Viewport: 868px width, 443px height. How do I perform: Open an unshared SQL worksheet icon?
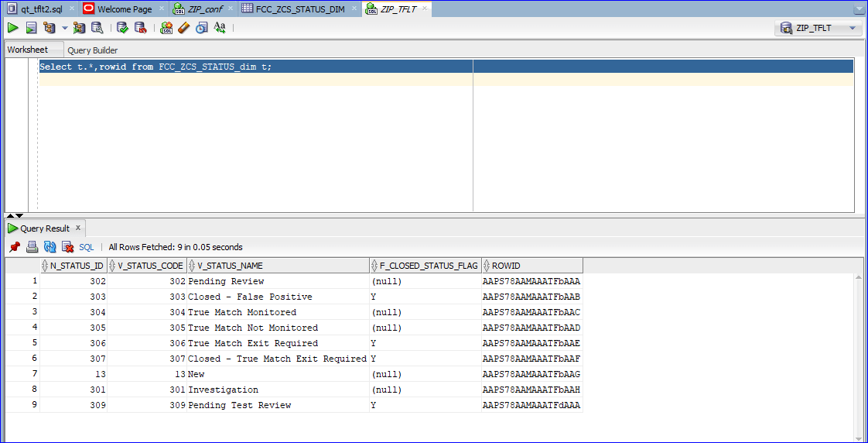click(x=166, y=27)
